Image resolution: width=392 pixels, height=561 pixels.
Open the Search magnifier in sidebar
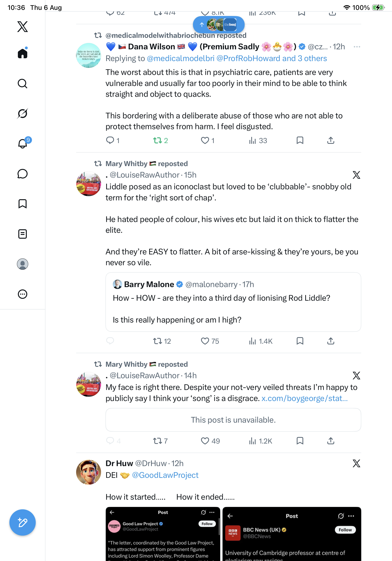tap(23, 84)
